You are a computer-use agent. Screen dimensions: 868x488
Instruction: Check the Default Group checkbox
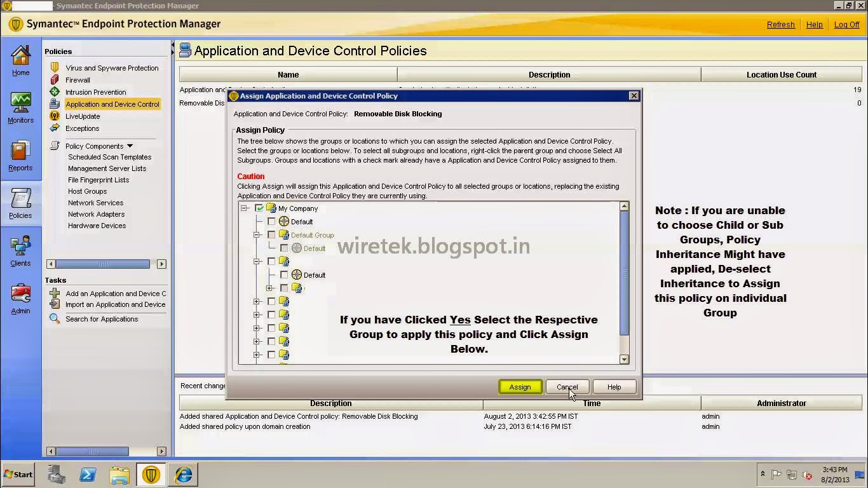pos(271,234)
